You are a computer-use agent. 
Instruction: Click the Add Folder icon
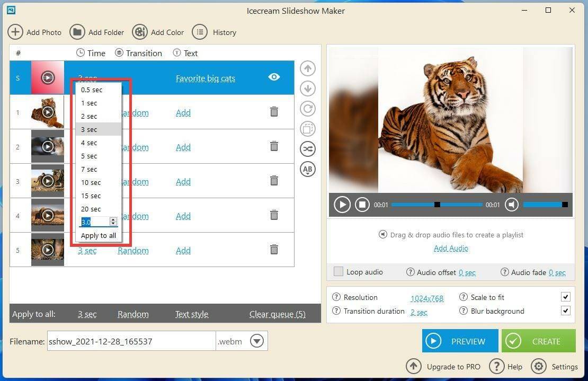coord(77,32)
